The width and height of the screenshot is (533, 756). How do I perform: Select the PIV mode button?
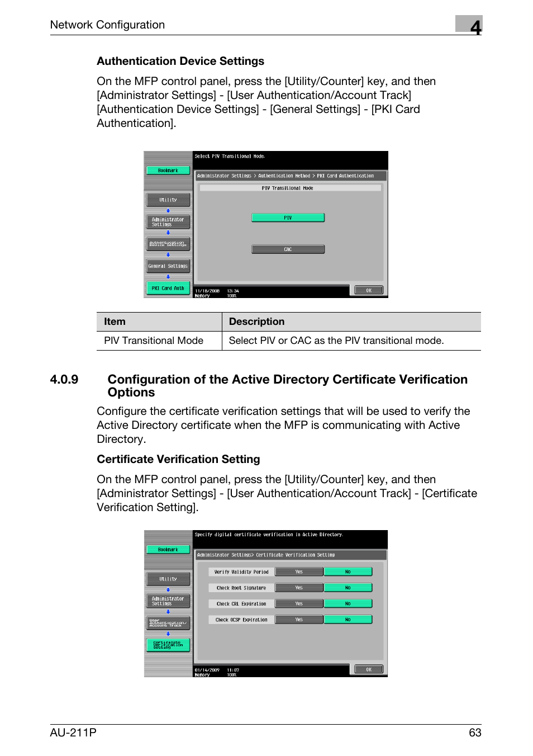(x=288, y=218)
